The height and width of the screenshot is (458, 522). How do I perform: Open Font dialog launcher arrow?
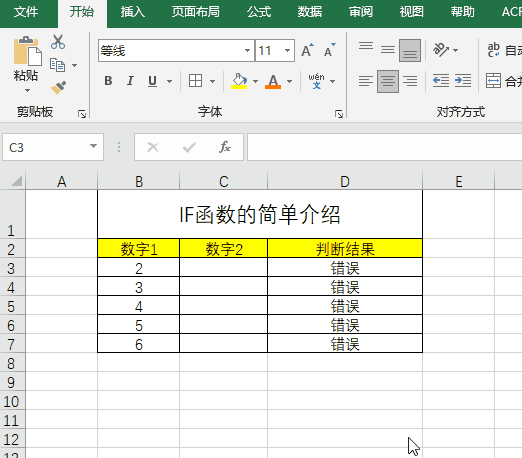[339, 114]
